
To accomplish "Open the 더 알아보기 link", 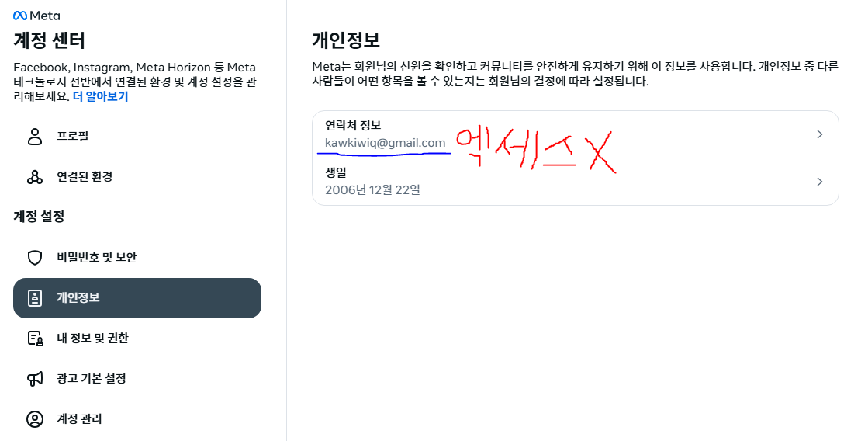I will (x=100, y=96).
